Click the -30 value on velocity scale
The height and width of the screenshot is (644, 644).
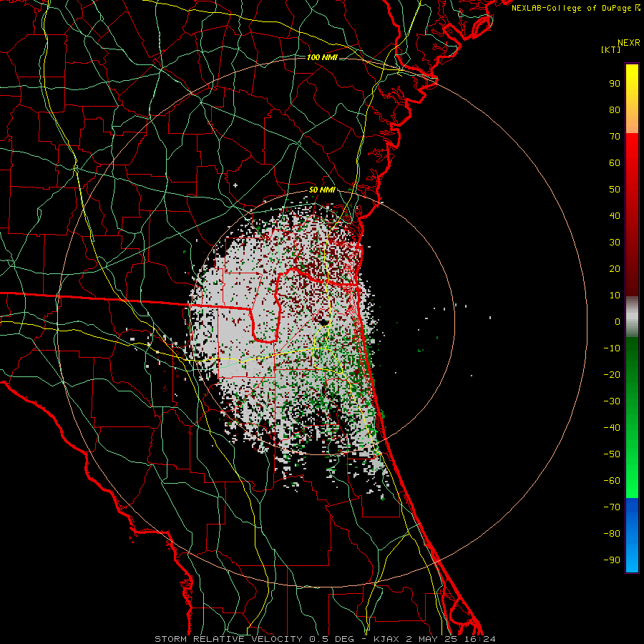click(x=612, y=401)
